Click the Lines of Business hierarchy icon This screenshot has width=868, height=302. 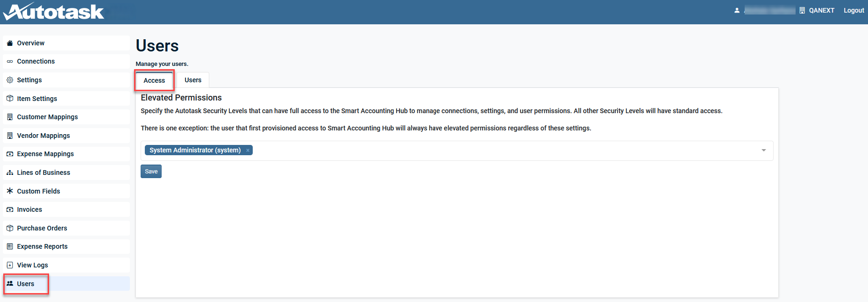[x=10, y=173]
